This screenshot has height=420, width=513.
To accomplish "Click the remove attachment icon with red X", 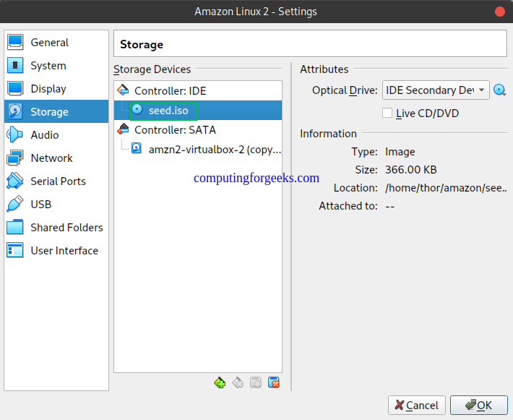I will [274, 382].
